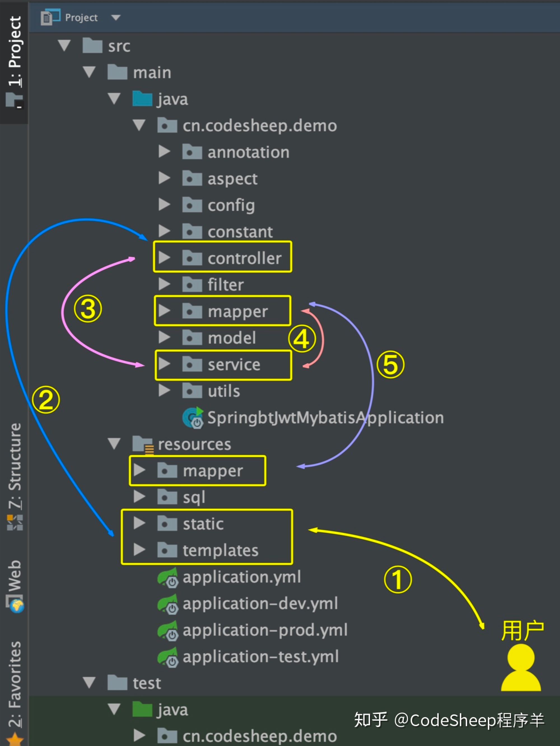Viewport: 560px width, 746px height.
Task: Collapse the src folder arrow
Action: click(x=64, y=46)
